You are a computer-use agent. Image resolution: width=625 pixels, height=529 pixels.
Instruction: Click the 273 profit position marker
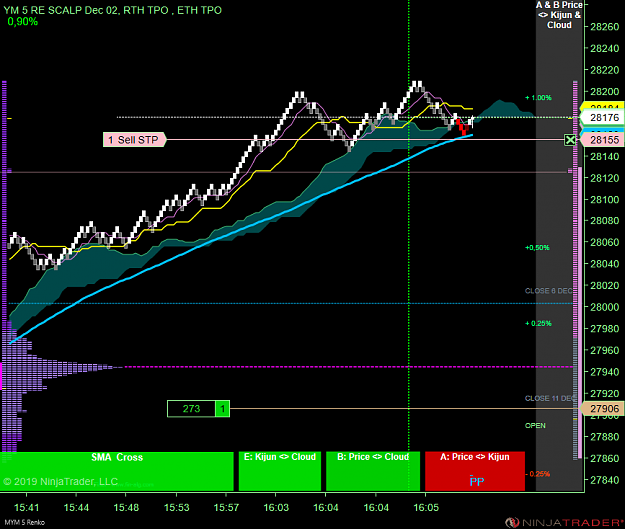(x=191, y=409)
